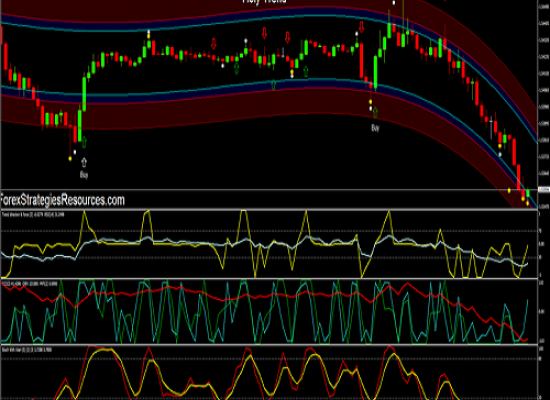Select the Trend direction & force indicator label

[x=33, y=214]
